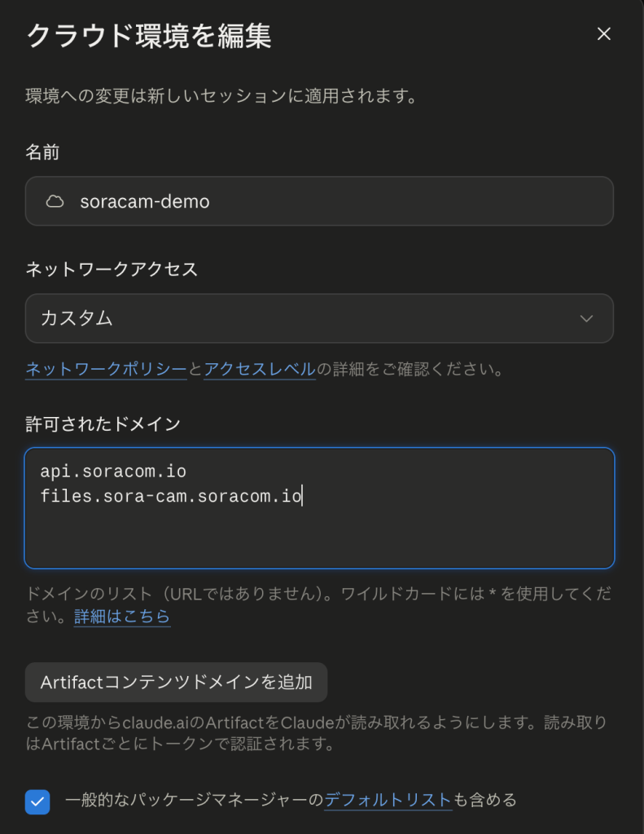Close the クラウド環境を編集 dialog
This screenshot has height=834, width=644.
point(603,34)
